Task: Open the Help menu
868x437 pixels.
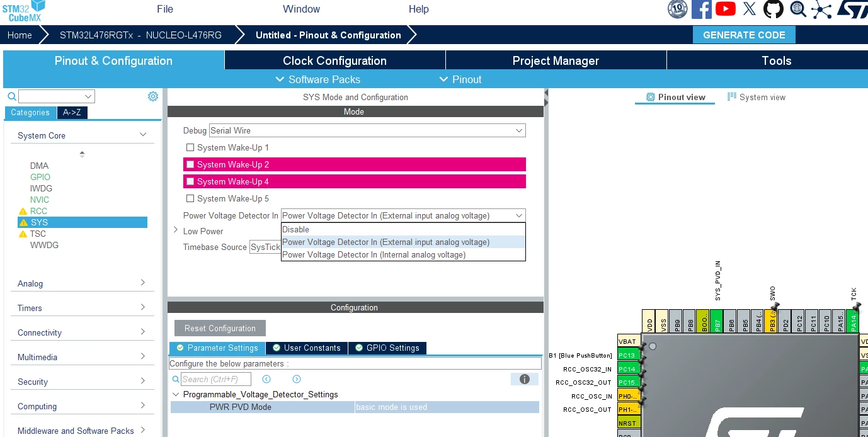Action: [x=419, y=9]
